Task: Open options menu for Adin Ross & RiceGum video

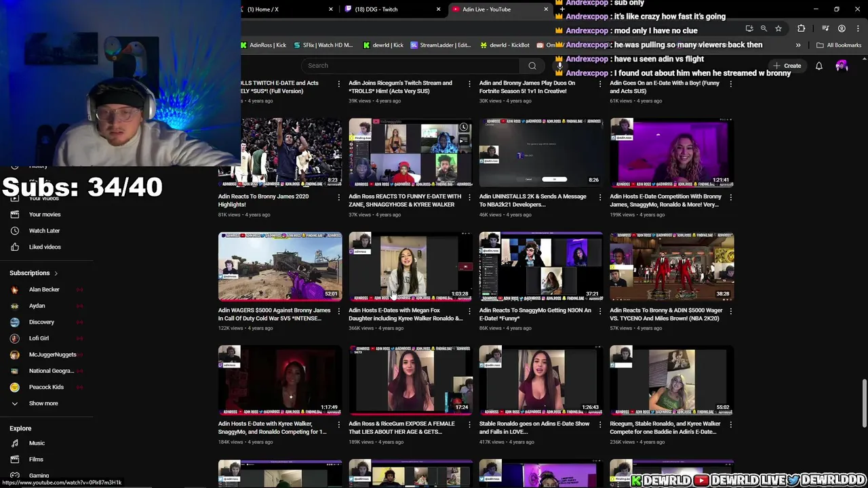Action: tap(469, 424)
